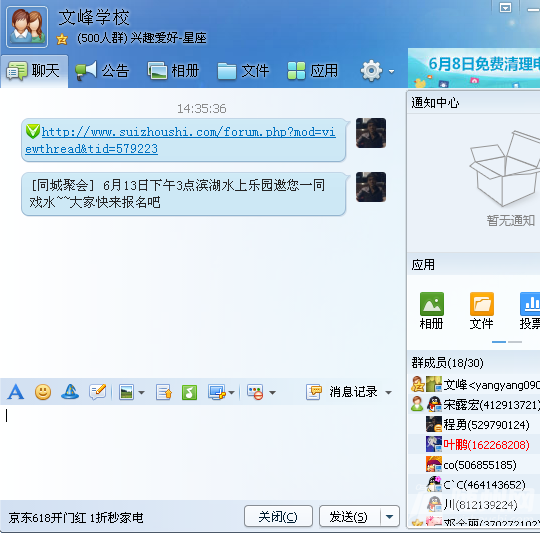540x533 pixels.
Task: Click the send image icon
Action: tap(126, 392)
